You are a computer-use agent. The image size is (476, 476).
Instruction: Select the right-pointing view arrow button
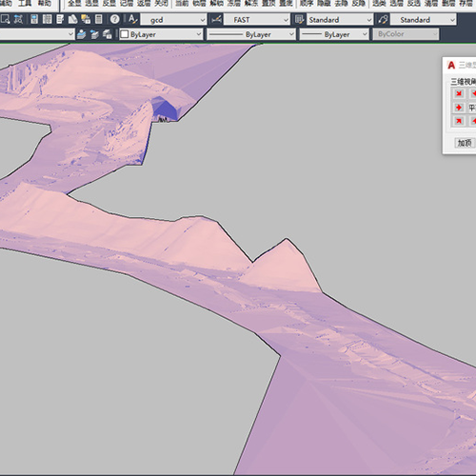coord(459,108)
